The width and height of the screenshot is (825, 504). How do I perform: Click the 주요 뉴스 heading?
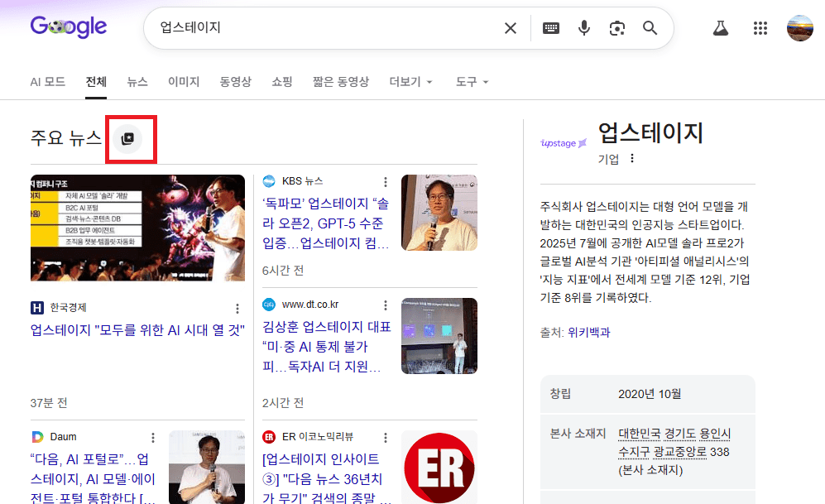[65, 138]
